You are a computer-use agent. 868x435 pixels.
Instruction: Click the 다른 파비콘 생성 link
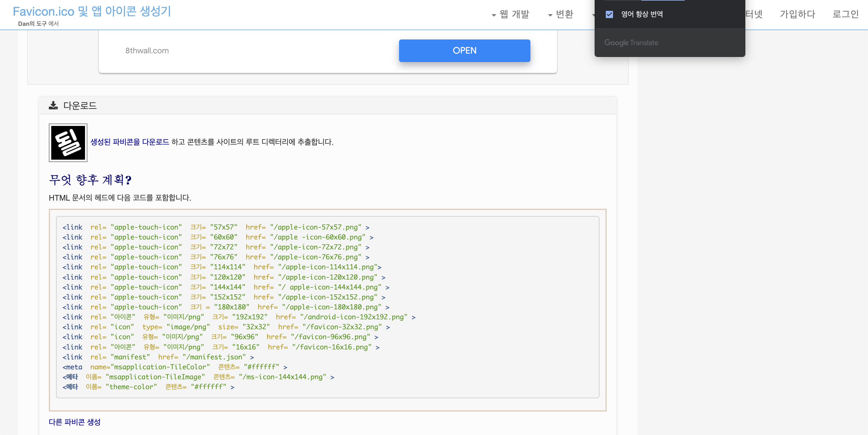click(74, 422)
